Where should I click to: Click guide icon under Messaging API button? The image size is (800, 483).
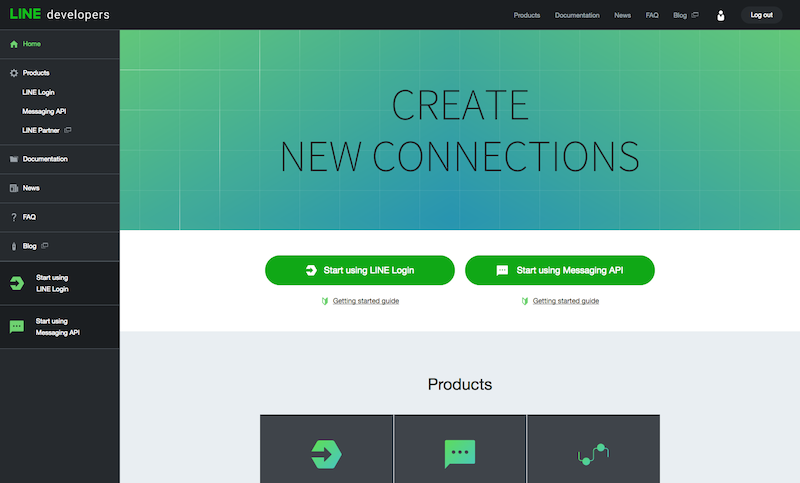[x=525, y=301]
